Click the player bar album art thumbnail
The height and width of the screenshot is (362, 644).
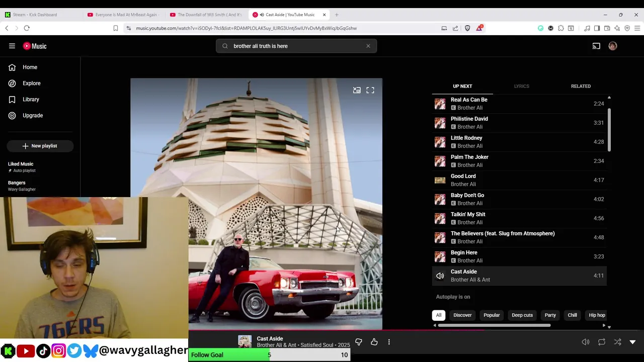pos(245,342)
